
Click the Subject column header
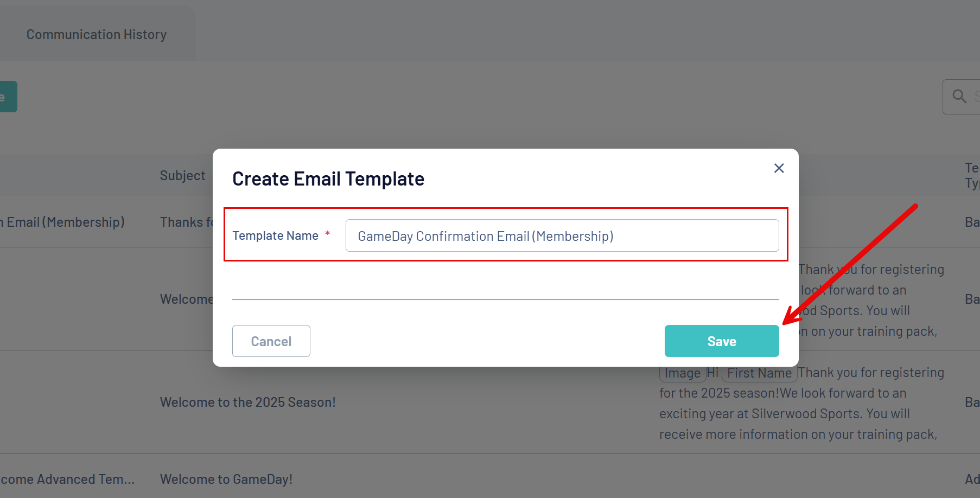pos(182,176)
